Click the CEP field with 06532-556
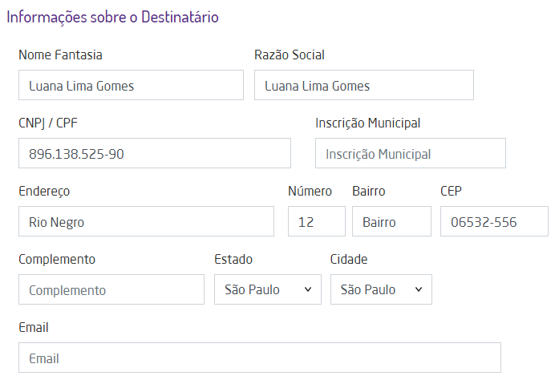Image resolution: width=555 pixels, height=392 pixels. 492,221
